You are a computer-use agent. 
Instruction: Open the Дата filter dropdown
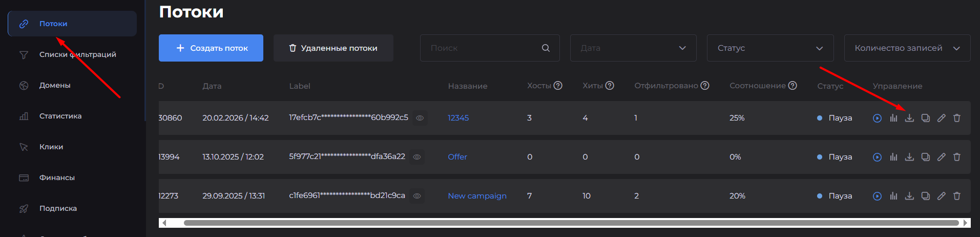(x=633, y=48)
